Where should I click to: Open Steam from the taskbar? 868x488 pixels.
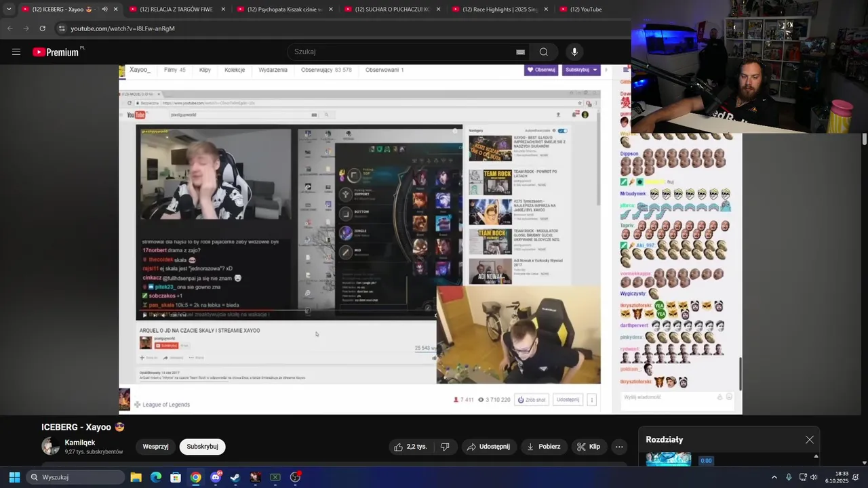click(x=235, y=477)
